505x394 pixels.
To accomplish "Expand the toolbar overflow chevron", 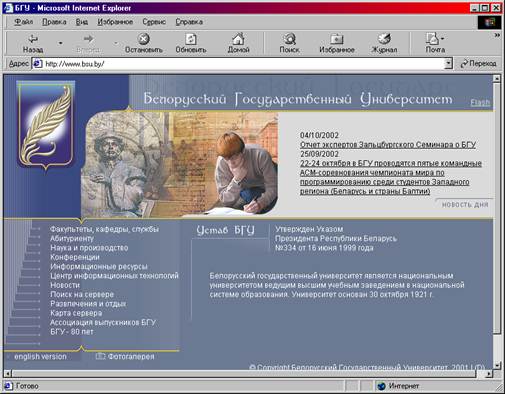I will 497,35.
